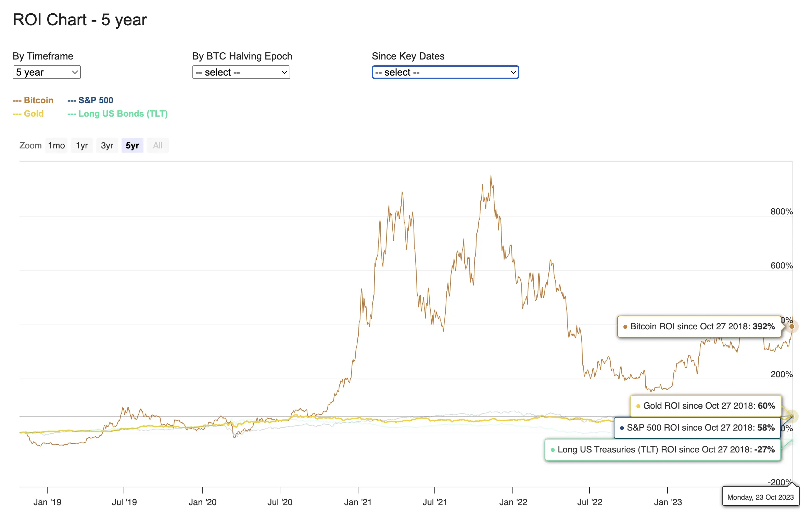Viewport: 812px width, 513px height.
Task: Click the 800% y-axis label
Action: 782,211
